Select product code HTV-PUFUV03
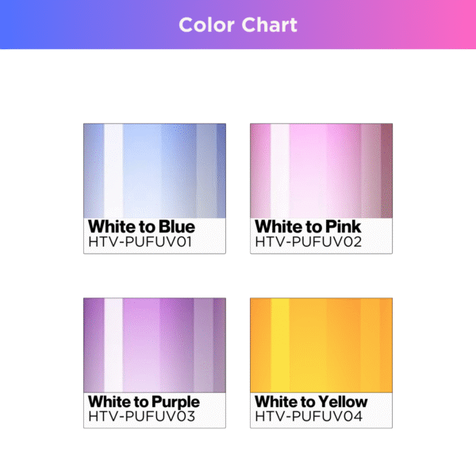Image resolution: width=476 pixels, height=476 pixels. [141, 416]
